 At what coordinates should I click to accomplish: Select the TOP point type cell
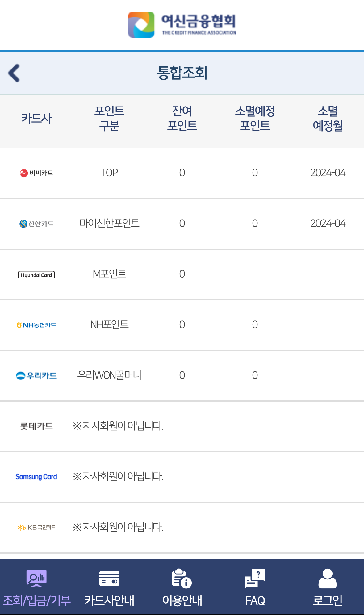109,173
